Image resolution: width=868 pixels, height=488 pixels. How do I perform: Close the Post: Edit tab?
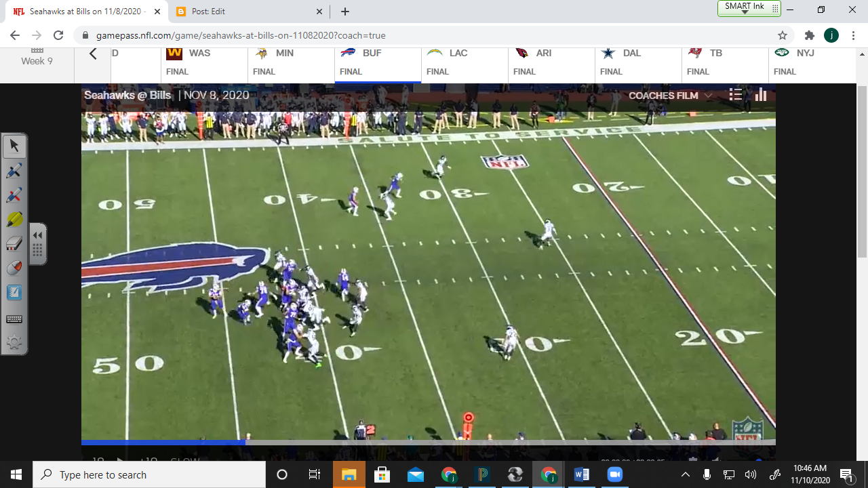click(319, 12)
